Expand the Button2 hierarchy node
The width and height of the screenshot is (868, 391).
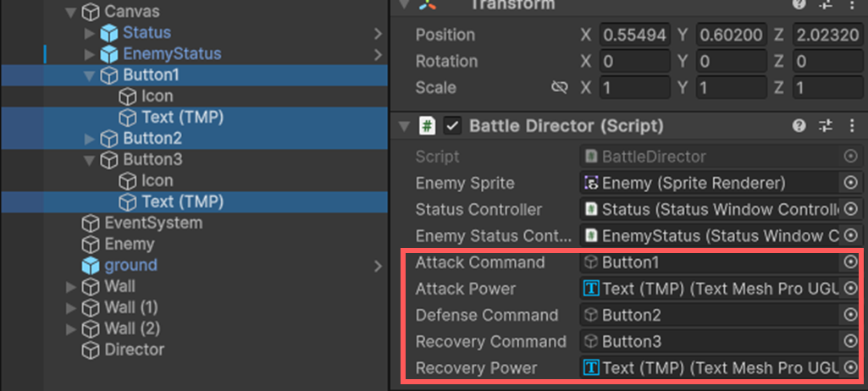(x=90, y=139)
